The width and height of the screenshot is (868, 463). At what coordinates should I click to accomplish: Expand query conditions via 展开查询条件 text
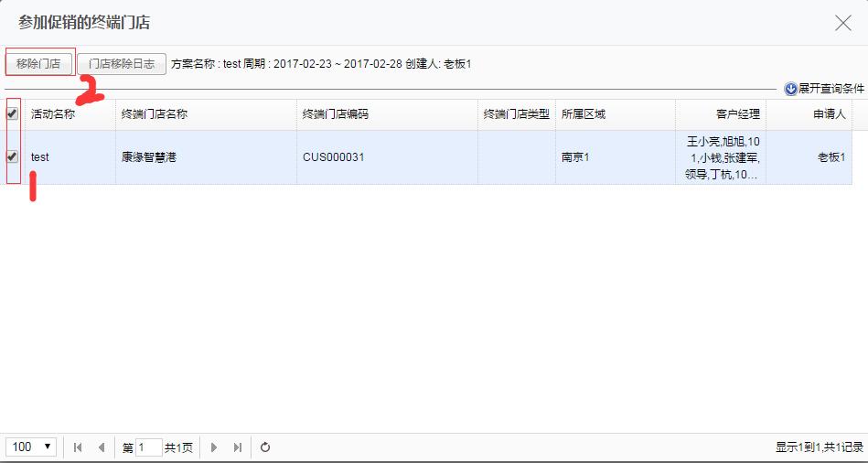click(830, 89)
